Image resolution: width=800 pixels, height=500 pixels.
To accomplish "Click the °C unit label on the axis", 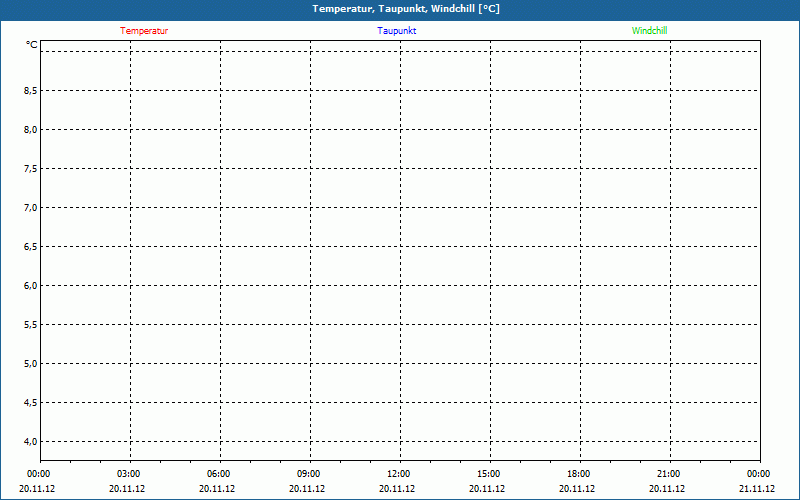I will tap(32, 45).
